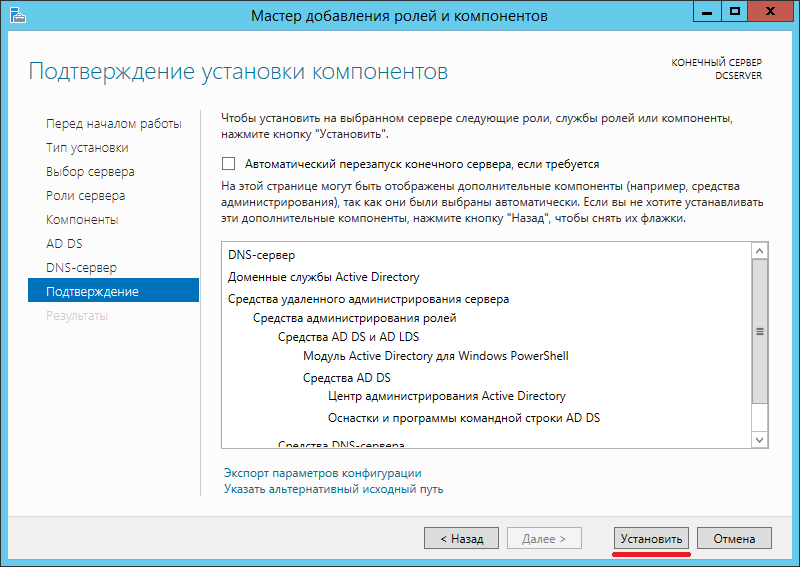800x567 pixels.
Task: Open DNS-сервер step in sidebar
Action: (81, 268)
